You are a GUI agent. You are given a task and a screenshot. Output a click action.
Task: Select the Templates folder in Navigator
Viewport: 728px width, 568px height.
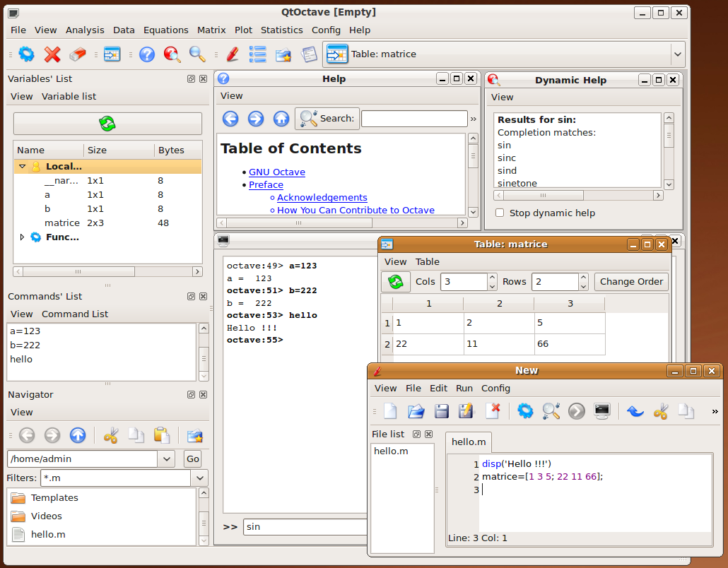[x=54, y=498]
